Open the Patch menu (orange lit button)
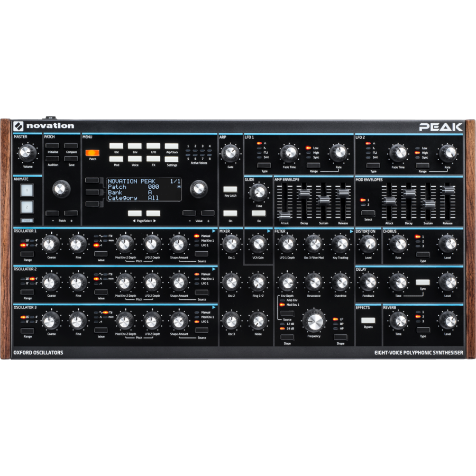 (92, 153)
